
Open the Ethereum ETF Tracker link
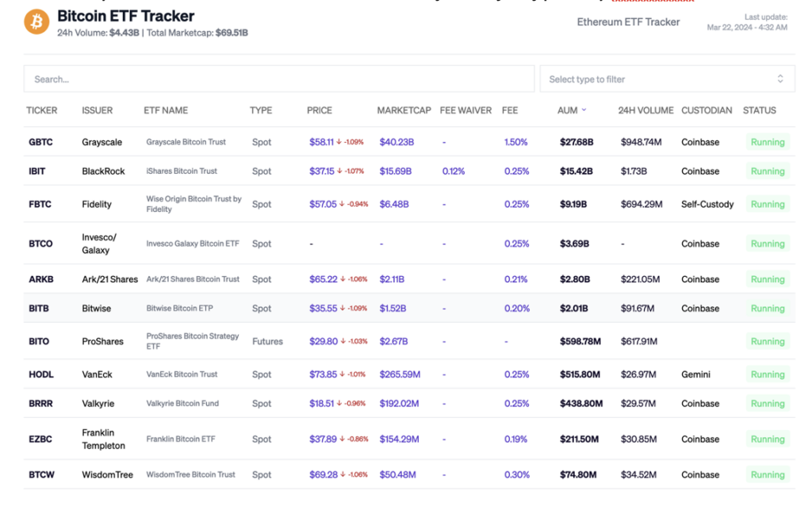pyautogui.click(x=628, y=22)
